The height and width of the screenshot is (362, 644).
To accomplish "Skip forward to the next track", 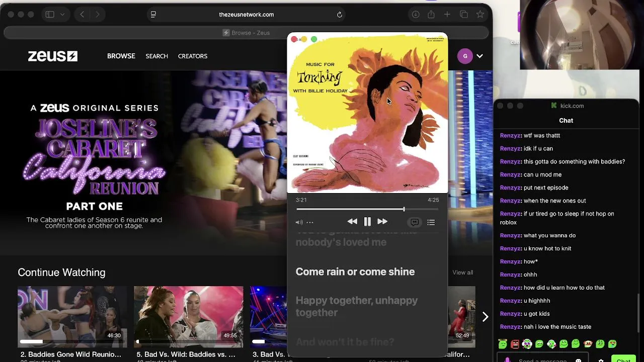I will pos(382,222).
